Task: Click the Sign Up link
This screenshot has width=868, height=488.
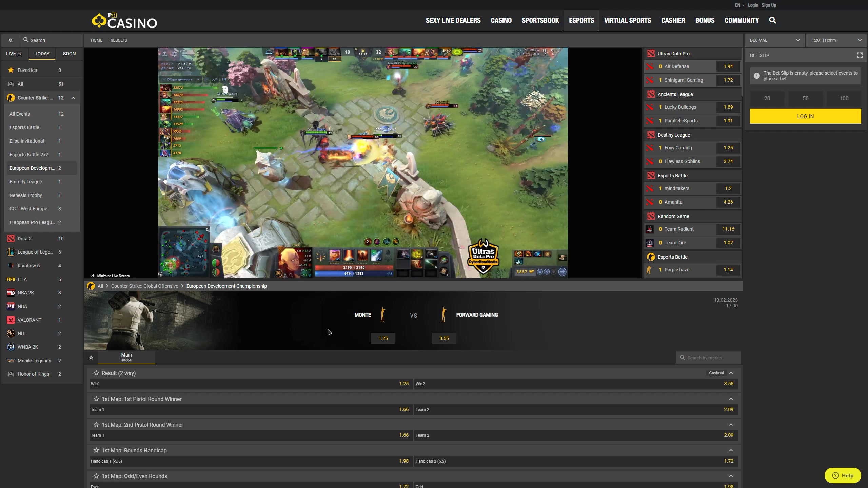Action: pyautogui.click(x=769, y=5)
